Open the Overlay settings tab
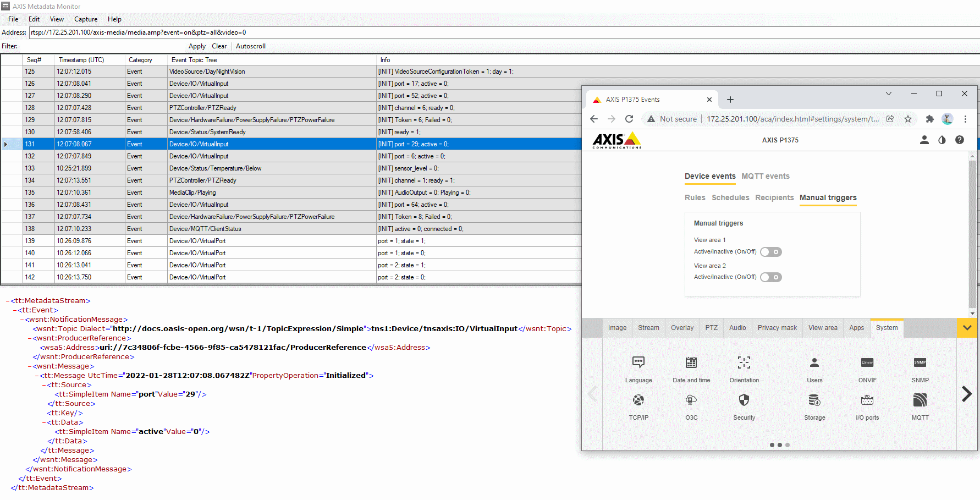This screenshot has height=500, width=980. coord(682,328)
